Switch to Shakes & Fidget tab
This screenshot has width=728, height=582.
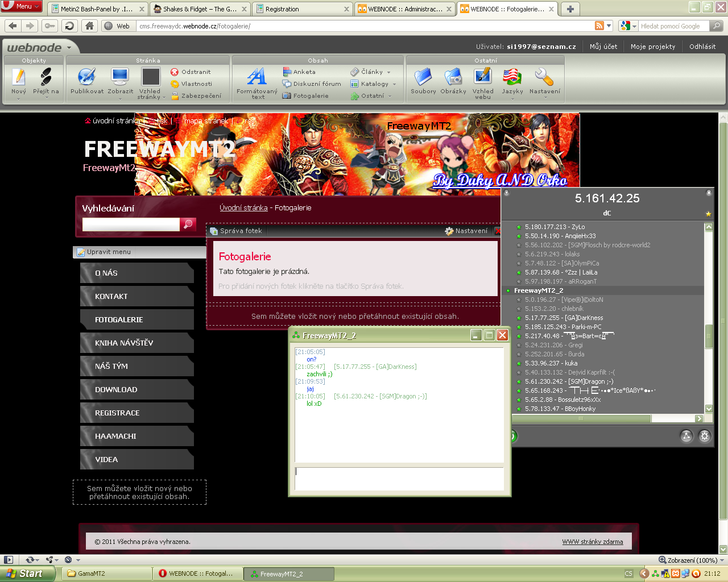[200, 9]
